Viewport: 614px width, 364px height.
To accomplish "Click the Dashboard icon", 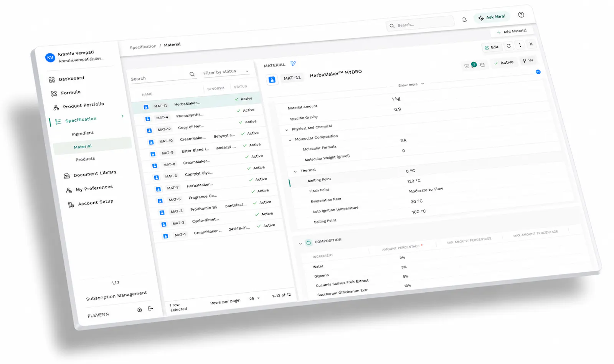I will point(52,80).
